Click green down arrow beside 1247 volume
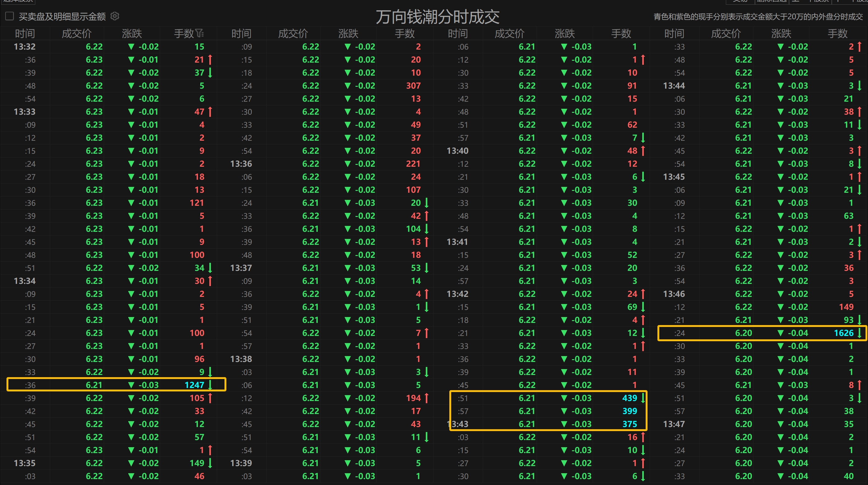Viewport: 868px width, 485px height. tap(210, 385)
